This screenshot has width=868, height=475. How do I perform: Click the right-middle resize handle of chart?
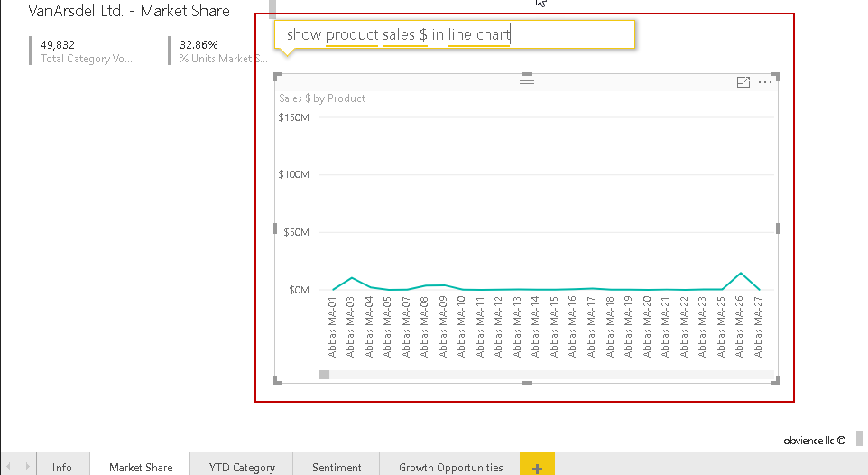(x=777, y=228)
